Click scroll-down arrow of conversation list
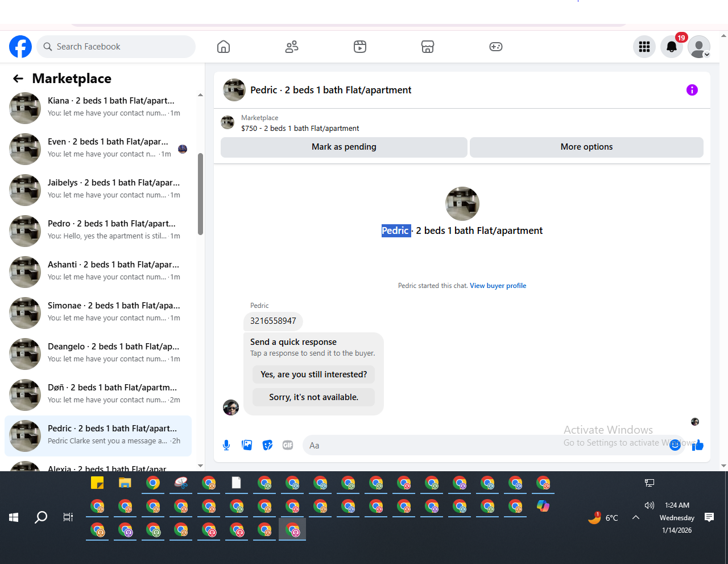Image resolution: width=728 pixels, height=564 pixels. click(200, 466)
